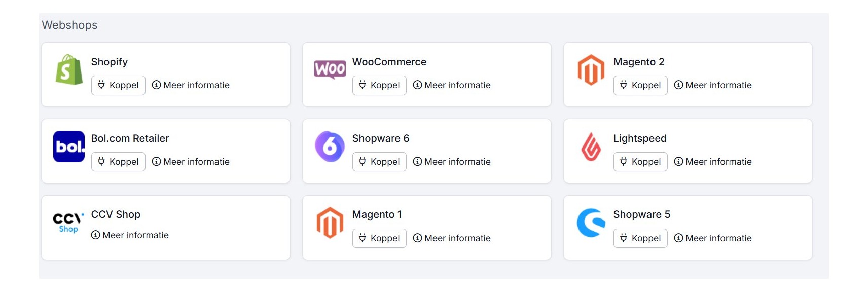
Task: Connect Magento 2 via Koppel button
Action: click(x=640, y=85)
